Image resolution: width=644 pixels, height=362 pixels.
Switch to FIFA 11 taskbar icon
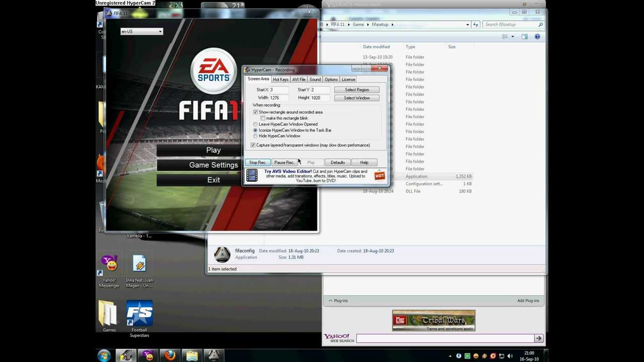pos(214,355)
